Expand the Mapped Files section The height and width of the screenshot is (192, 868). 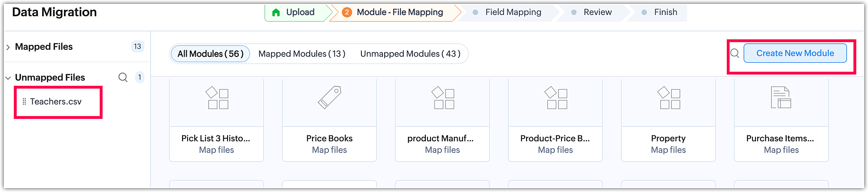click(8, 47)
